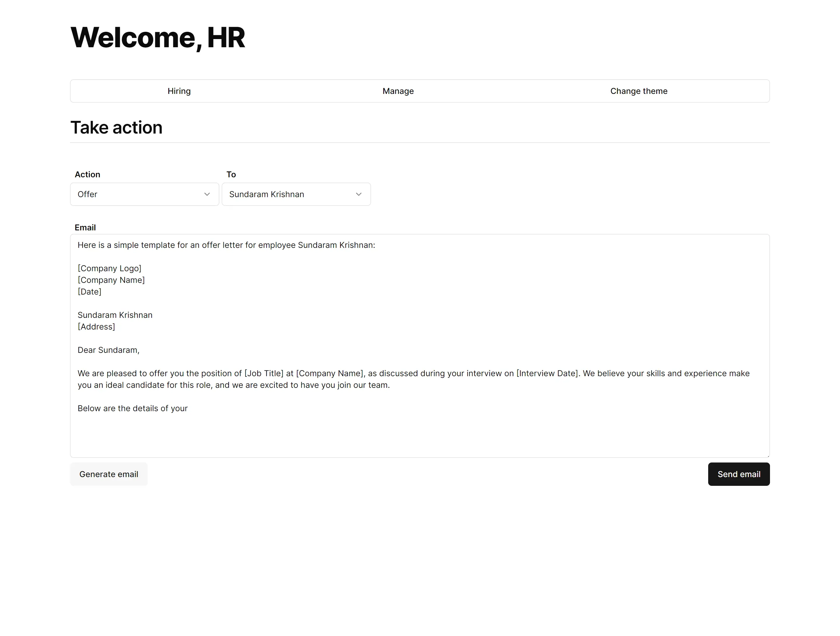Click the Send email button
Screen dimensions: 840x636
point(738,474)
